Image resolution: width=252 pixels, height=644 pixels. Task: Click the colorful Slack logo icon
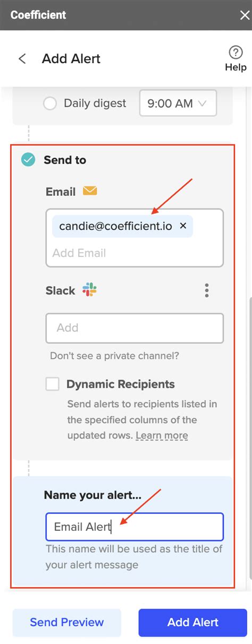(x=89, y=290)
